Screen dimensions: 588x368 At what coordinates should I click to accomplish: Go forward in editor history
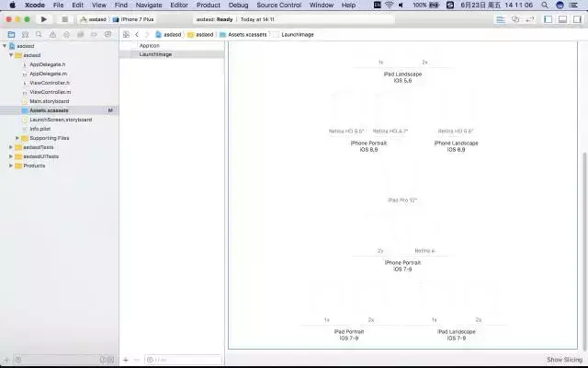click(147, 35)
